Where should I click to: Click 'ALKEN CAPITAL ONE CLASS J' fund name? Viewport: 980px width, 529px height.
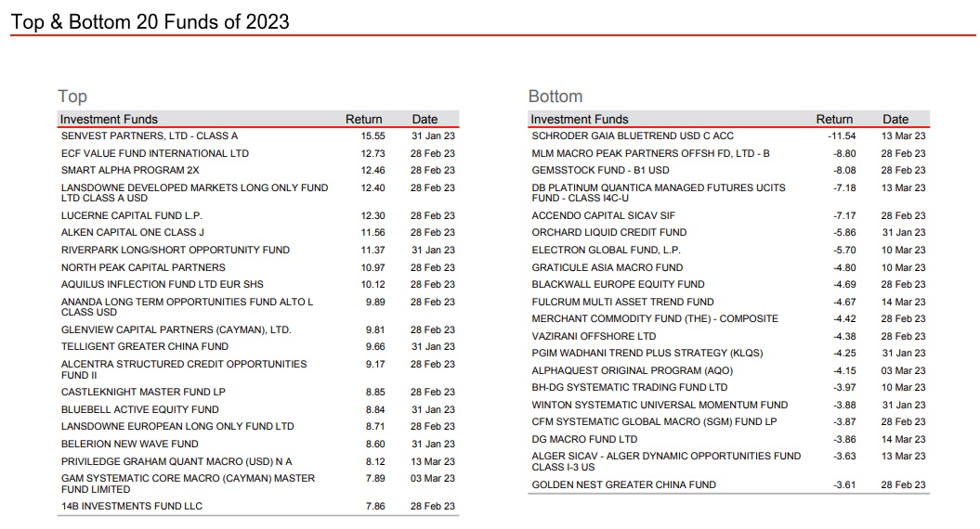point(133,232)
